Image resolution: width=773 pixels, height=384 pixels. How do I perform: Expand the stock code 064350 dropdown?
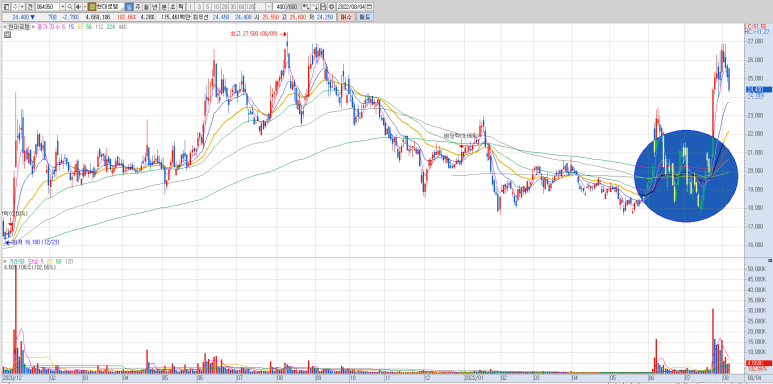pyautogui.click(x=63, y=7)
